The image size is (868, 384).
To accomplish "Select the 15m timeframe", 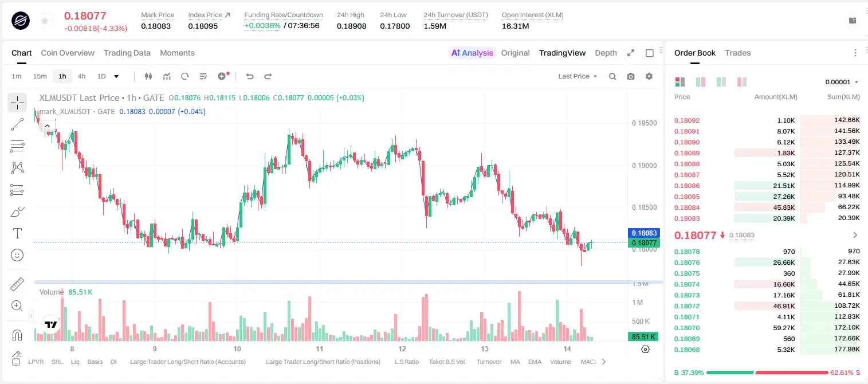I will coord(40,76).
